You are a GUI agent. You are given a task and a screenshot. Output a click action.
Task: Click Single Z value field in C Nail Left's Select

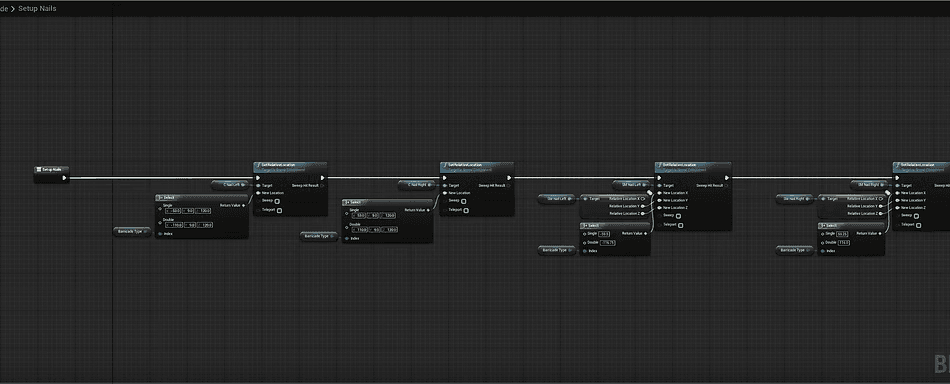click(203, 211)
